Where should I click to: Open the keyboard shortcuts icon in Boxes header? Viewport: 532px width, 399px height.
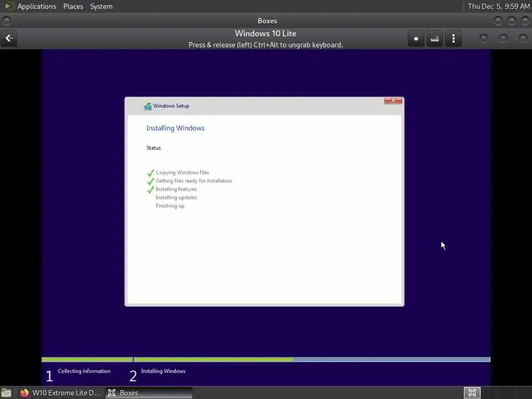pos(435,38)
